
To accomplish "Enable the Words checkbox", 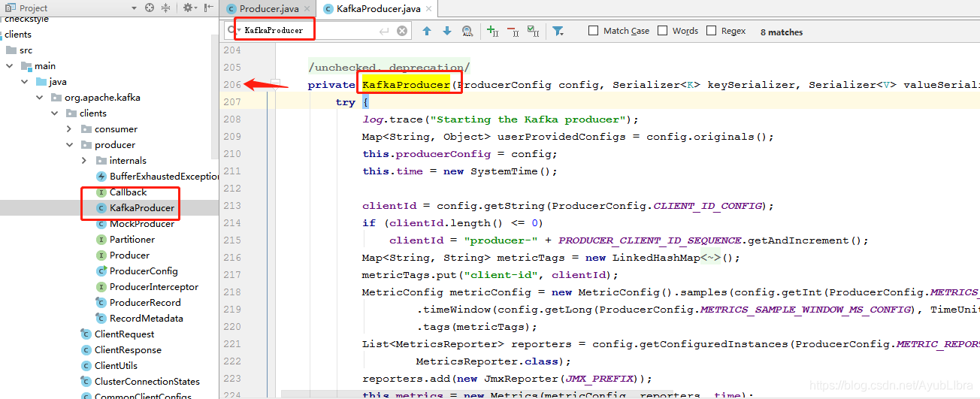I will coord(663,31).
